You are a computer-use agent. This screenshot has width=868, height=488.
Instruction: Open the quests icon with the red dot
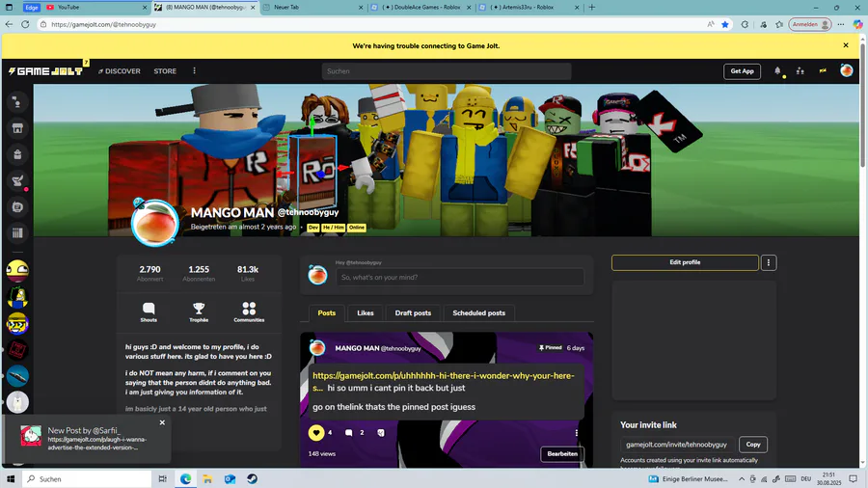pos(17,180)
